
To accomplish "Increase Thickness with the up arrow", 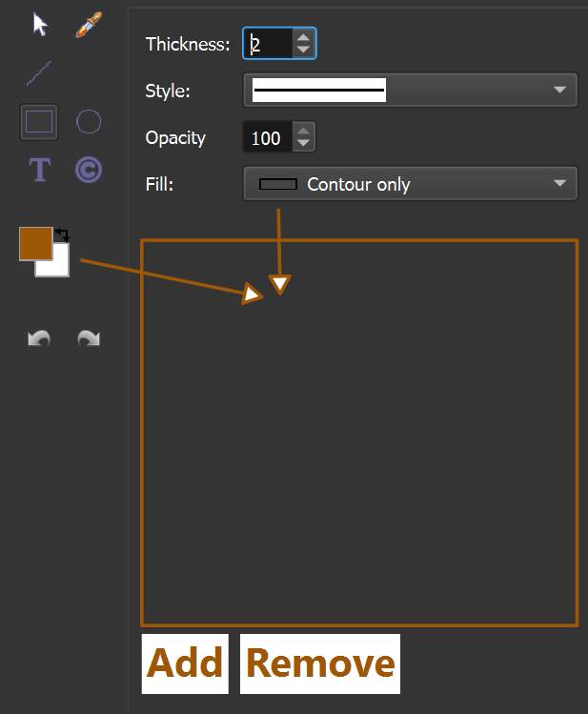I will [x=303, y=38].
